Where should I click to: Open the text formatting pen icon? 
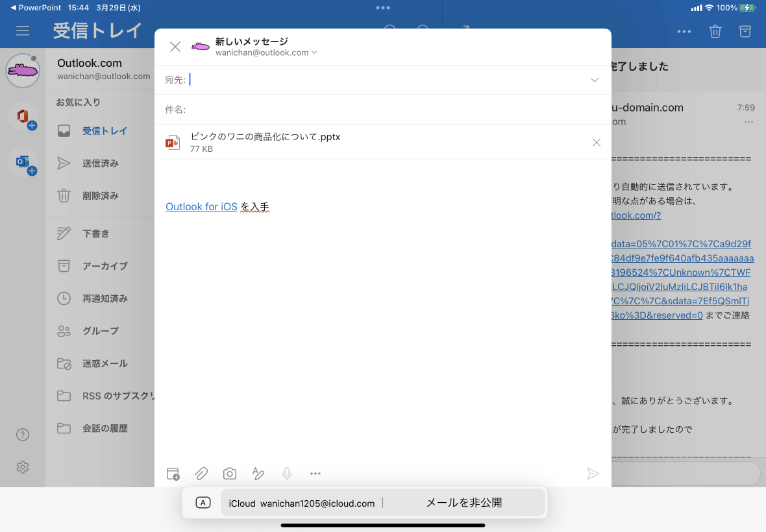tap(258, 474)
